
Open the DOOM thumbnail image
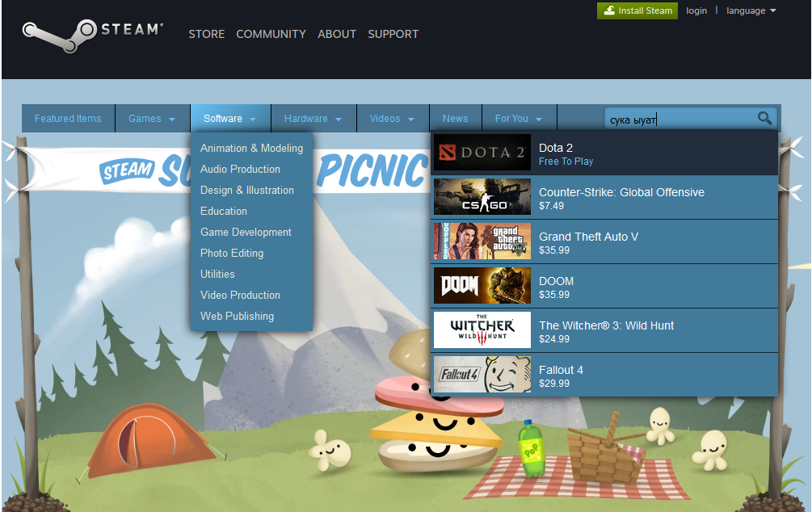click(x=482, y=285)
